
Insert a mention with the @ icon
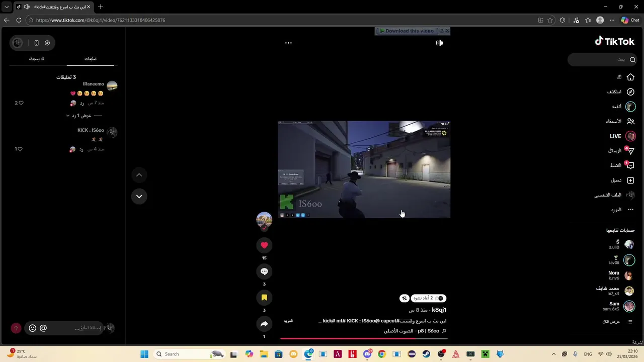coord(43,328)
